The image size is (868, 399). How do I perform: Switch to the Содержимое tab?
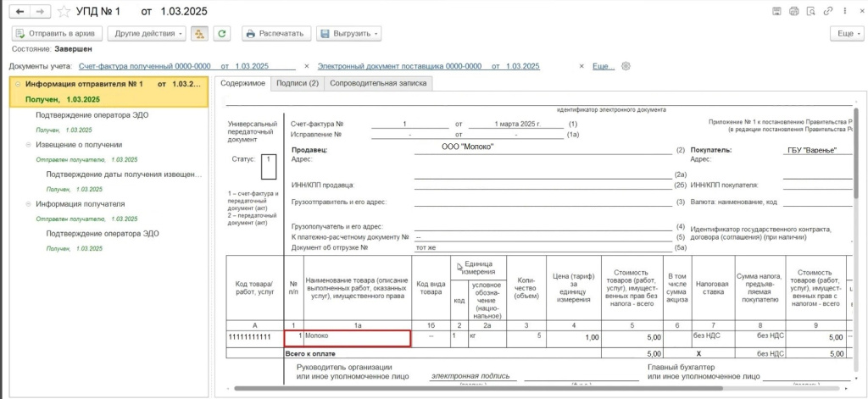tap(242, 84)
